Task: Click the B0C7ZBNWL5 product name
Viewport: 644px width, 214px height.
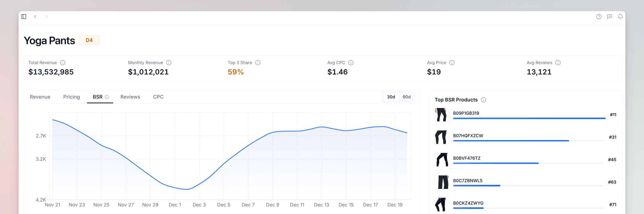Action: 468,181
